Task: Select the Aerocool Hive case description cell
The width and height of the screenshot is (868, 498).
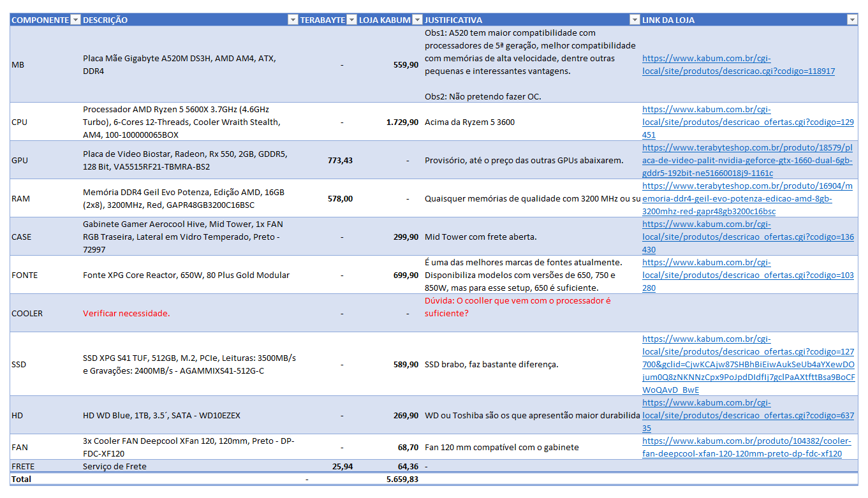Action: [190, 237]
